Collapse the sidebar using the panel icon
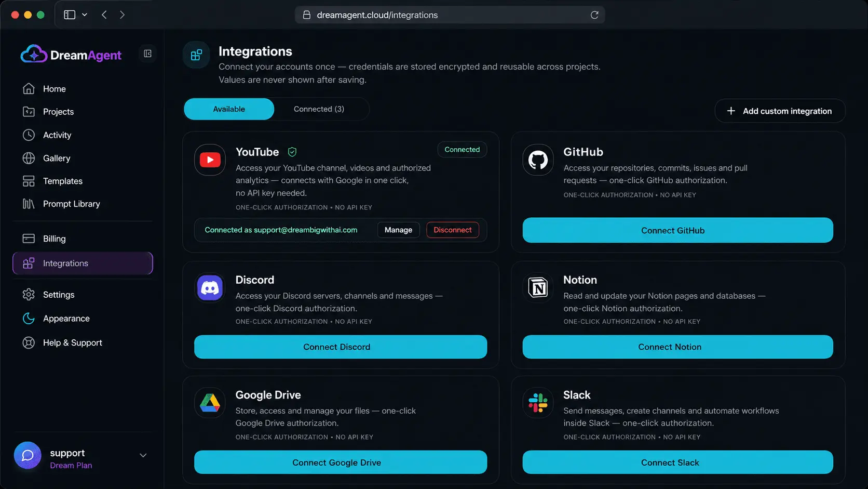Screen dimensions: 868x489 pos(147,54)
